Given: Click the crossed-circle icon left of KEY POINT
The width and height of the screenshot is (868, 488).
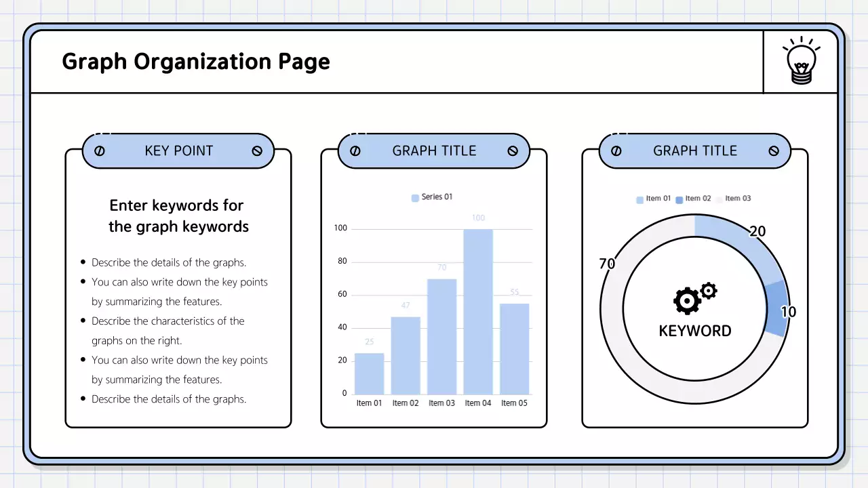Looking at the screenshot, I should point(100,150).
